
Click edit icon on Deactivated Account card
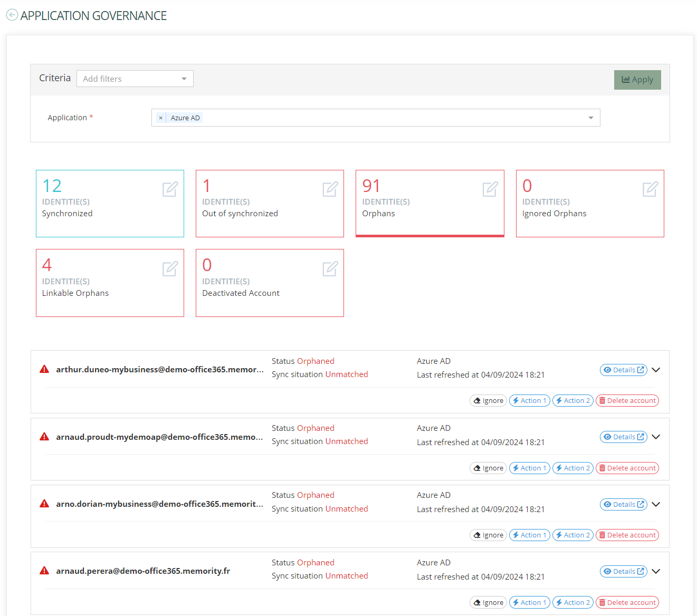330,268
